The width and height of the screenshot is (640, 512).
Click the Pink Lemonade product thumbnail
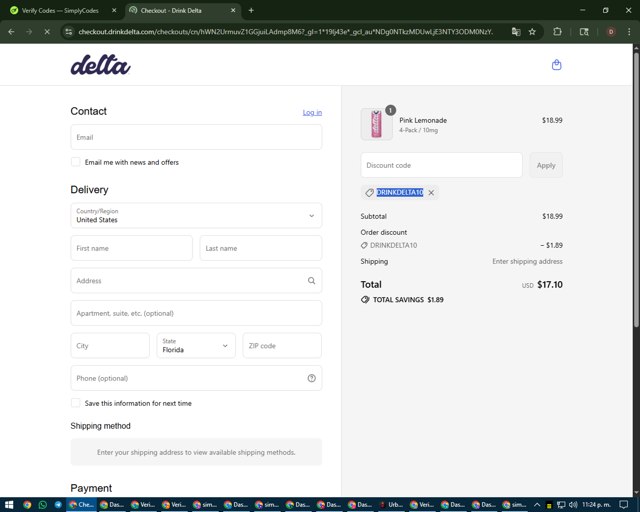(x=377, y=124)
